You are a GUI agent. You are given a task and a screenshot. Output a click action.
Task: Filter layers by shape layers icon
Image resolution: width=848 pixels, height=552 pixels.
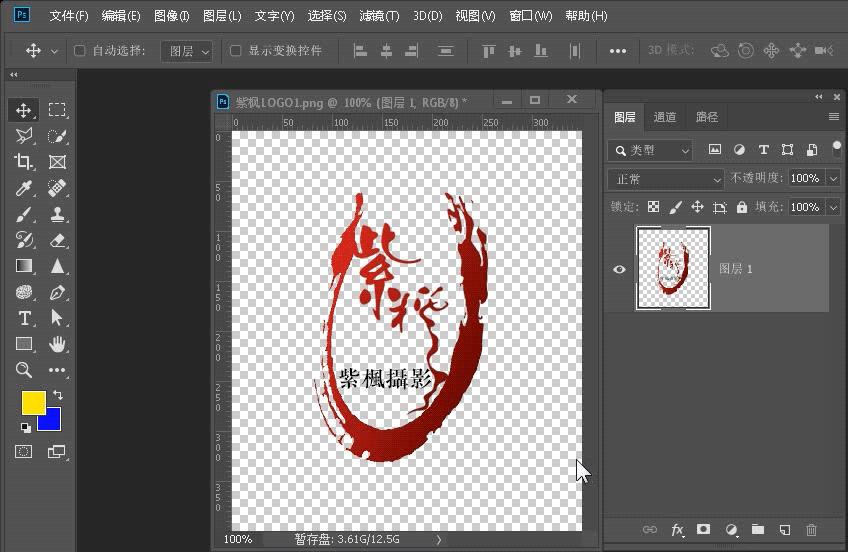tap(787, 150)
